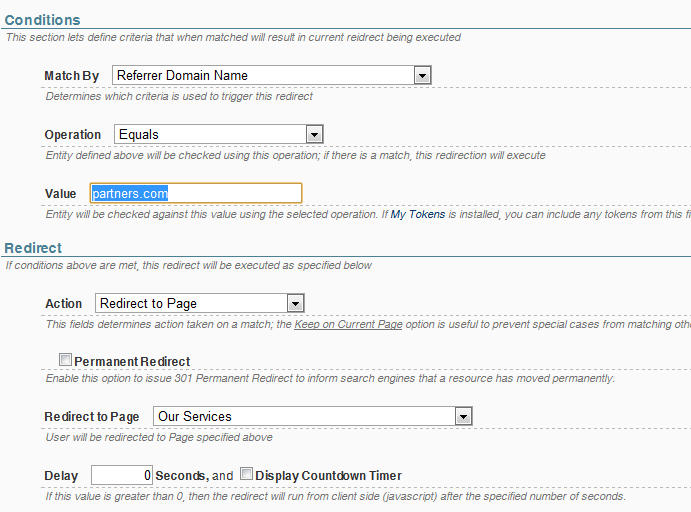Viewport: 691px width, 512px height.
Task: Click the Equals operation combo box
Action: (219, 134)
